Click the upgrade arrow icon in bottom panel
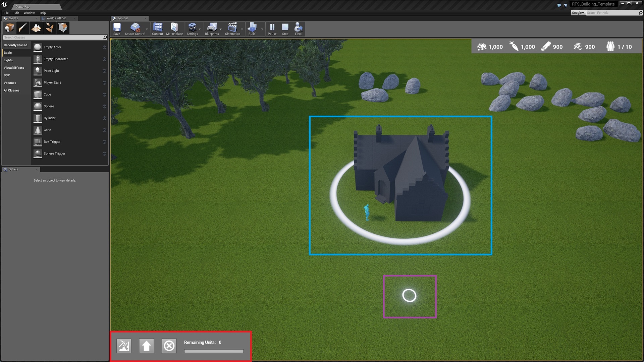The width and height of the screenshot is (644, 362). (x=146, y=346)
